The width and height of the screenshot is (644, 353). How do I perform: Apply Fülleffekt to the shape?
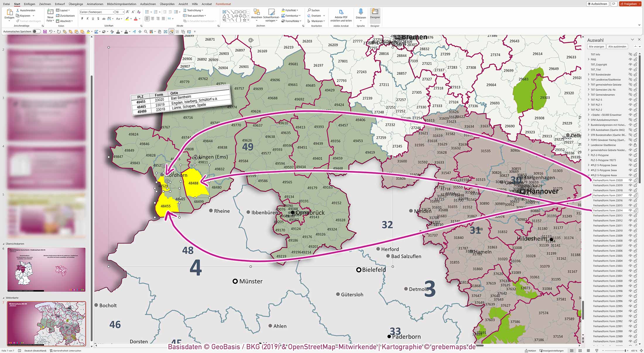pyautogui.click(x=289, y=10)
